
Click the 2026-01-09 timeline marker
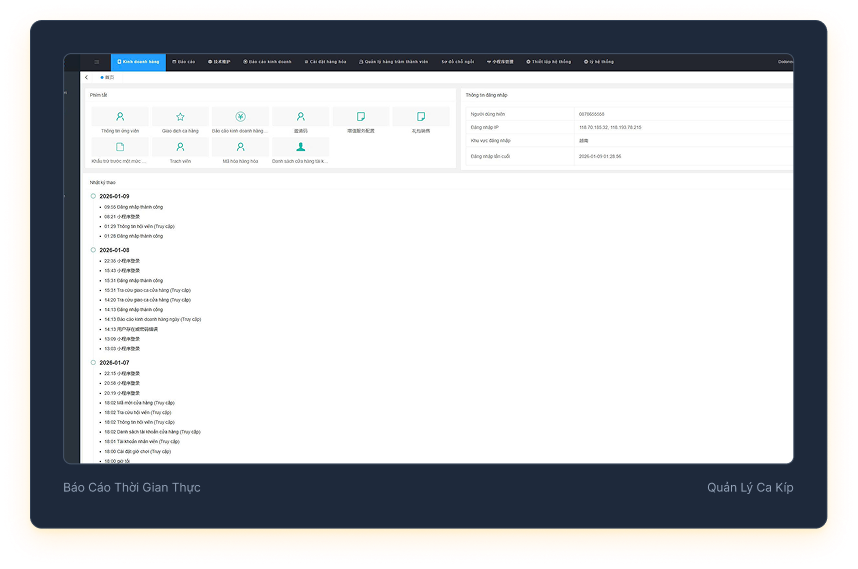[93, 196]
